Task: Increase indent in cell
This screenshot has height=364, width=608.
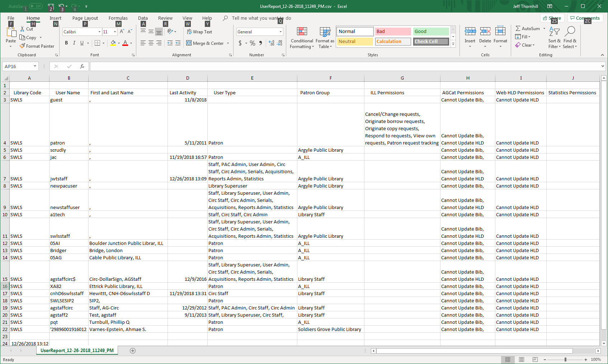Action: pos(178,43)
